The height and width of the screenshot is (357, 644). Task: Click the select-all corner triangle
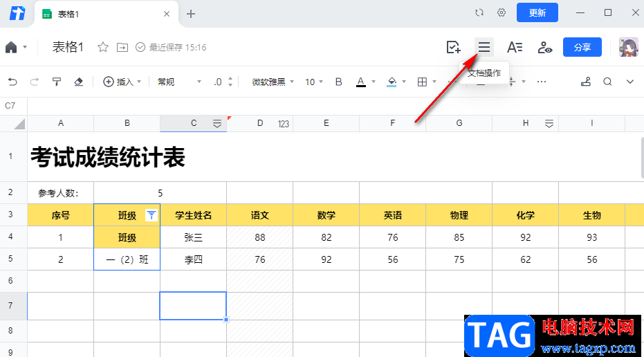(x=19, y=124)
